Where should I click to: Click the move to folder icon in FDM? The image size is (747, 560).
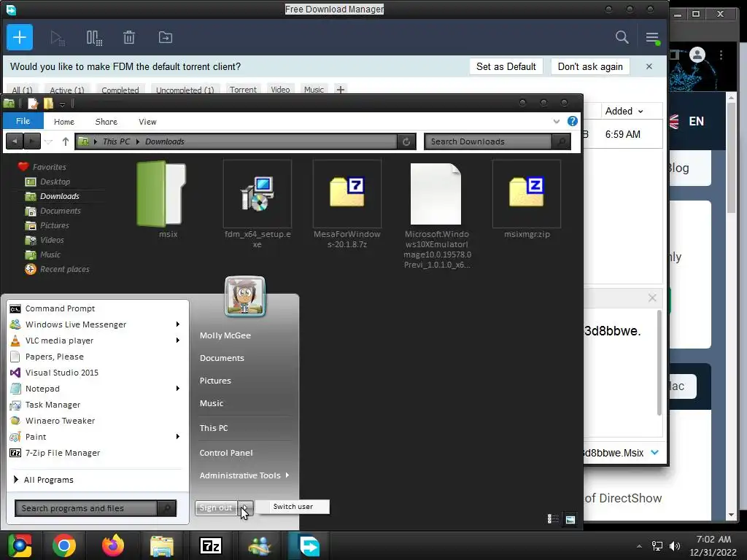(166, 37)
